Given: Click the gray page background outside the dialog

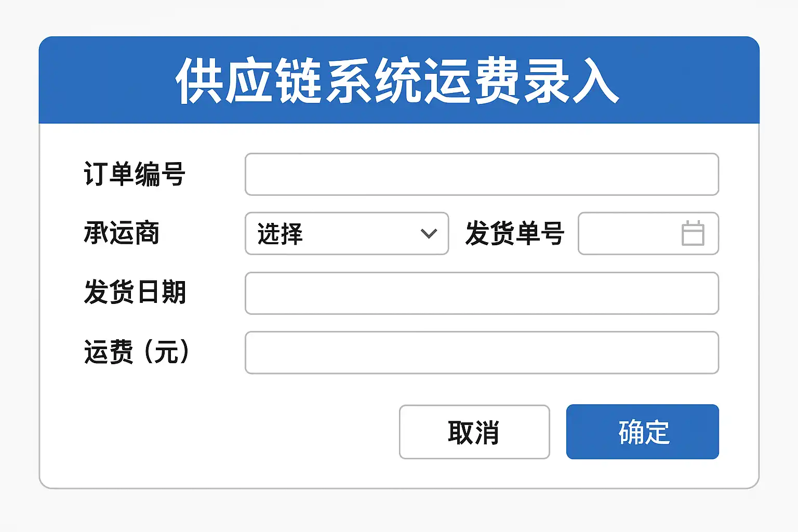Looking at the screenshot, I should pyautogui.click(x=399, y=511).
